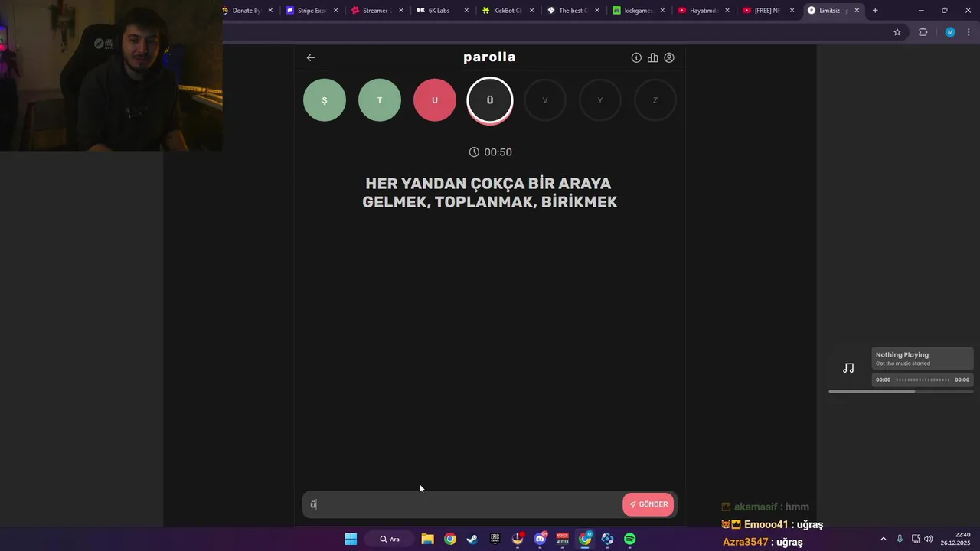Open the volume tray icon
Image resolution: width=980 pixels, height=551 pixels.
pyautogui.click(x=929, y=539)
